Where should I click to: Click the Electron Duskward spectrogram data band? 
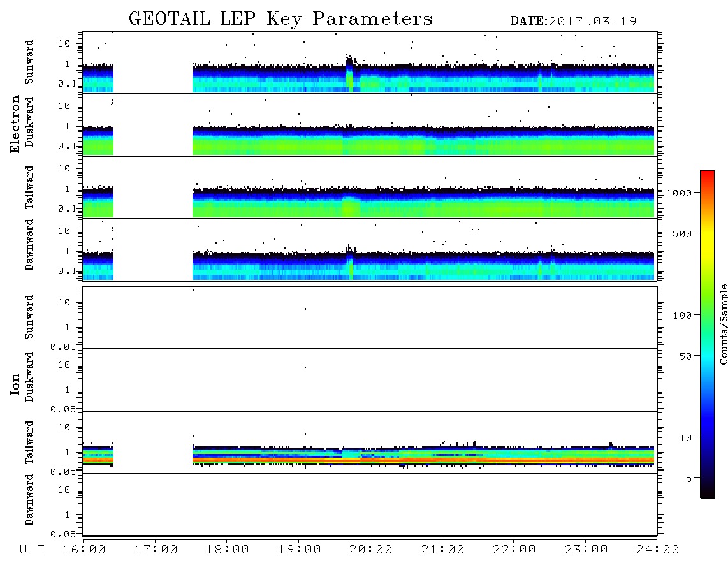[423, 140]
